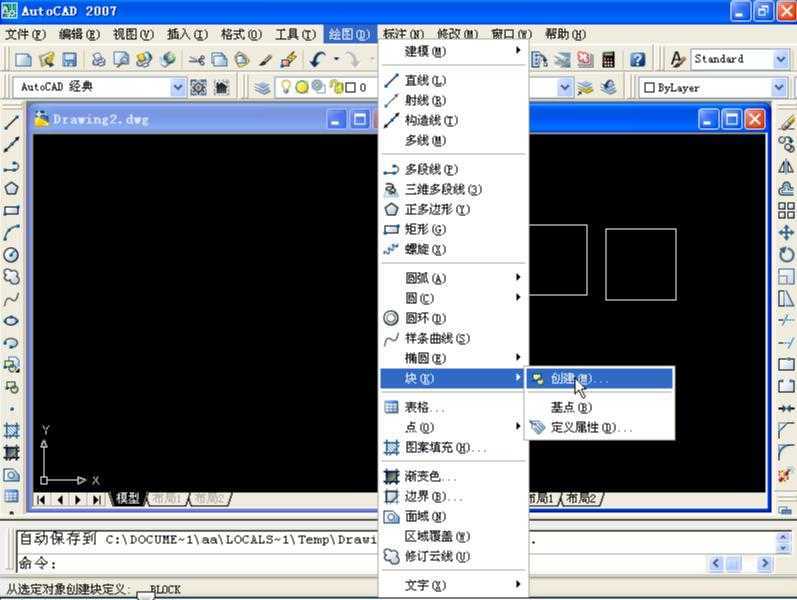Go to first layout tab arrow
Screen dimensions: 797x600
[x=41, y=499]
